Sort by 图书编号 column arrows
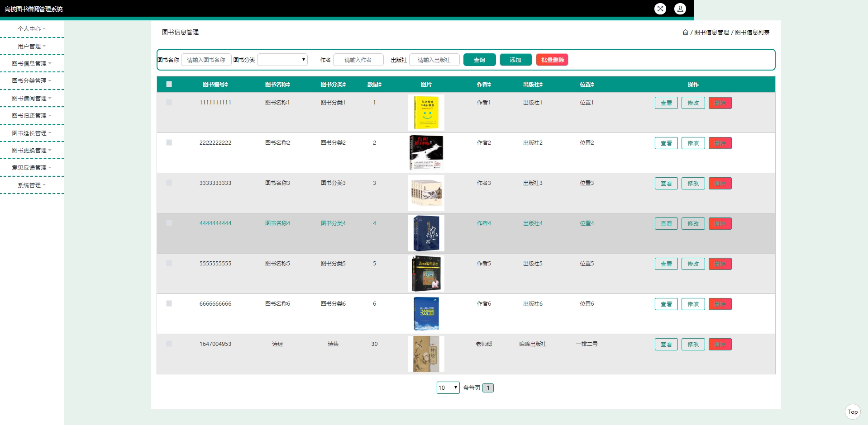This screenshot has height=425, width=868. pyautogui.click(x=226, y=85)
